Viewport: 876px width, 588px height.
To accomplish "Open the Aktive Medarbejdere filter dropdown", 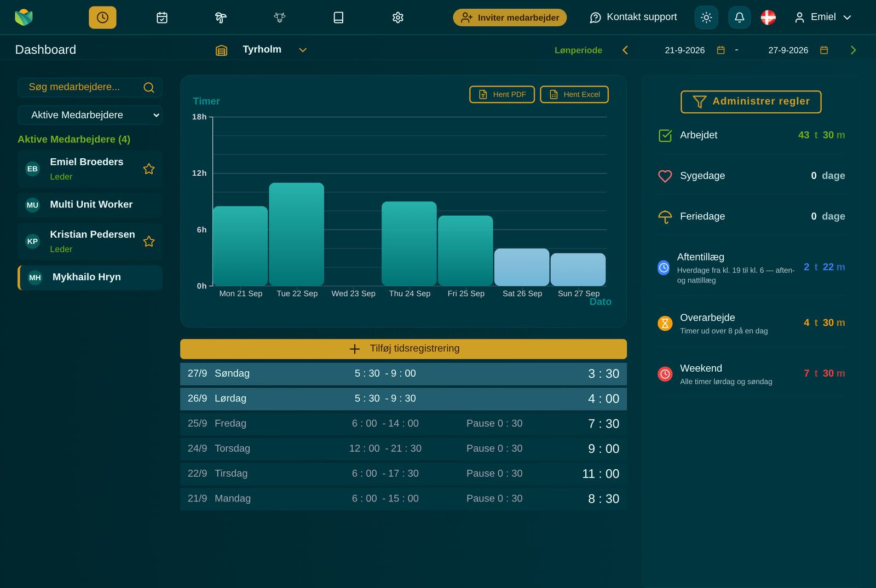I will [90, 115].
